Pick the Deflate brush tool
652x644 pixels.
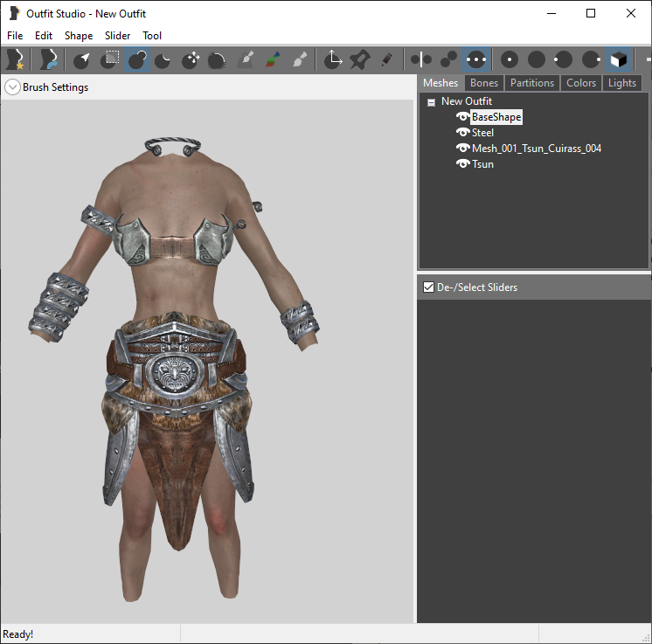pos(163,59)
